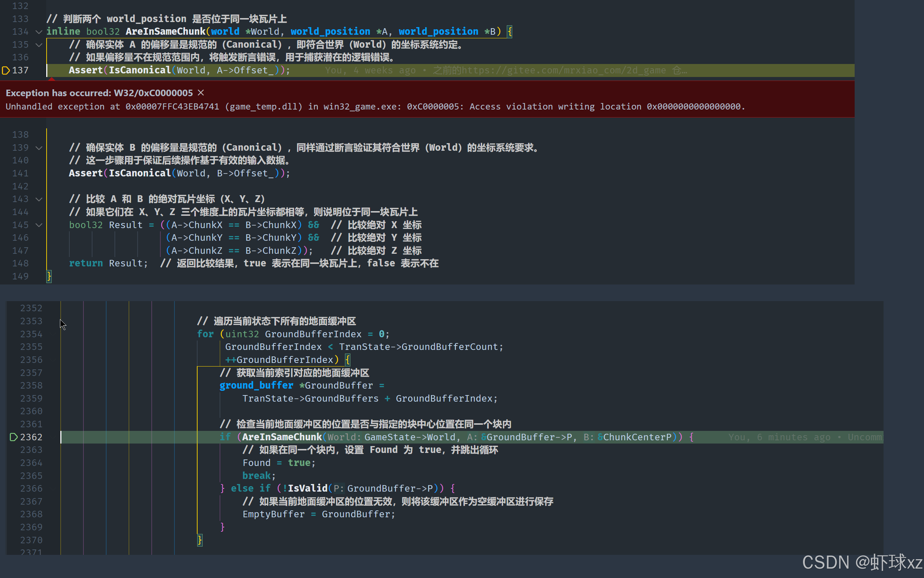Click the 'Exception has occurred' title text
The image size is (924, 578).
tap(99, 93)
